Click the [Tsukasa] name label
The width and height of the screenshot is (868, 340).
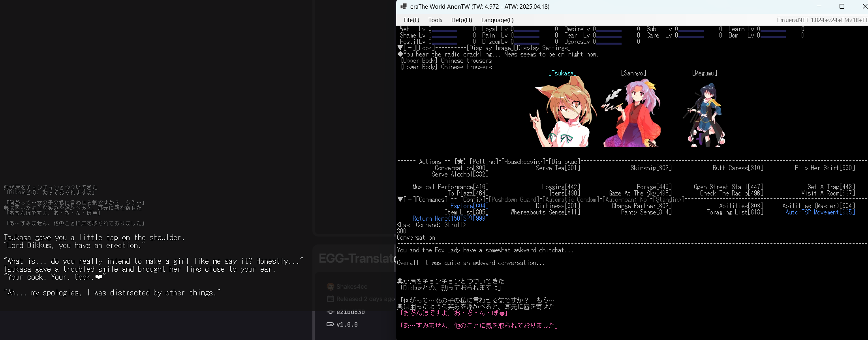[x=562, y=73]
